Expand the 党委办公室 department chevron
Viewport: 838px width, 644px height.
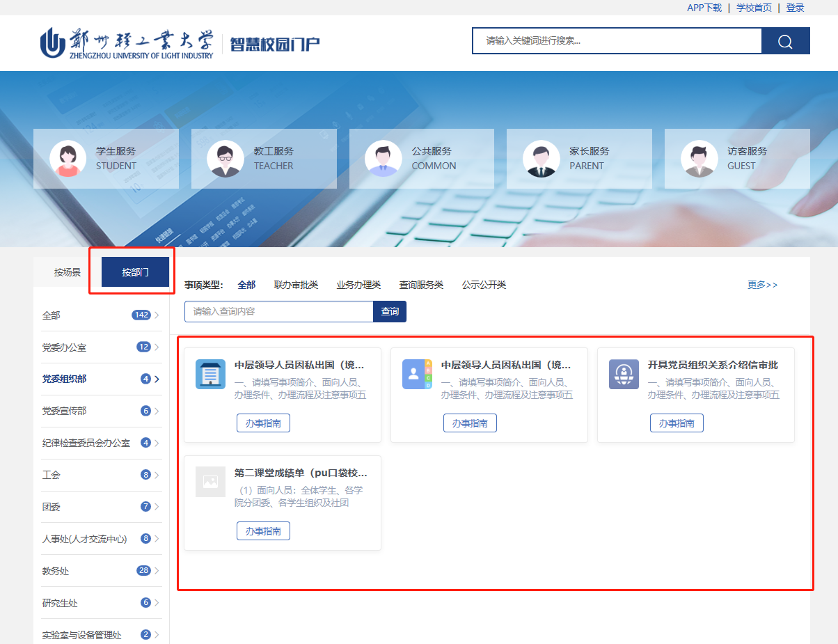click(x=157, y=347)
